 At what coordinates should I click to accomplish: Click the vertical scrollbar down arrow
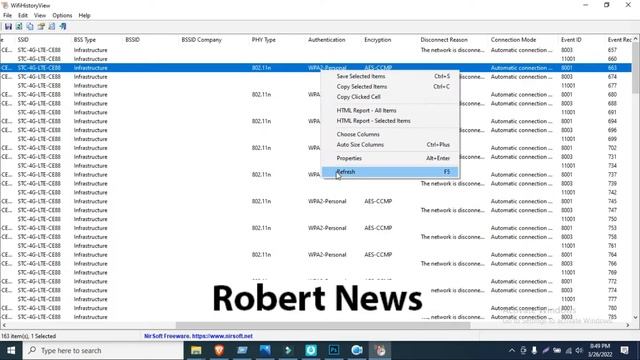[636, 317]
